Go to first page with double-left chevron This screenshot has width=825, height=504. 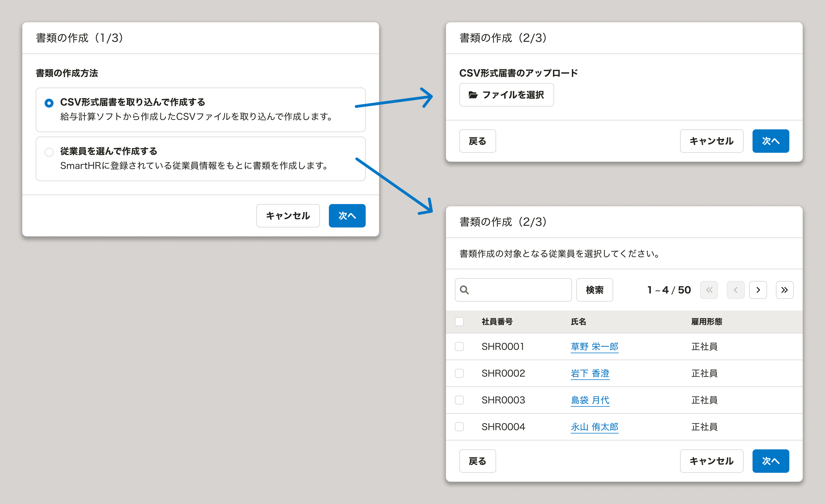(x=709, y=290)
